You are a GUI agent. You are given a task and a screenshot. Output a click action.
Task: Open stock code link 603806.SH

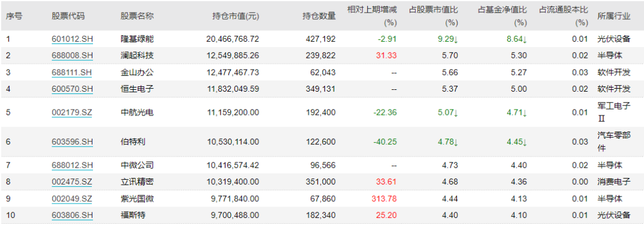point(72,215)
